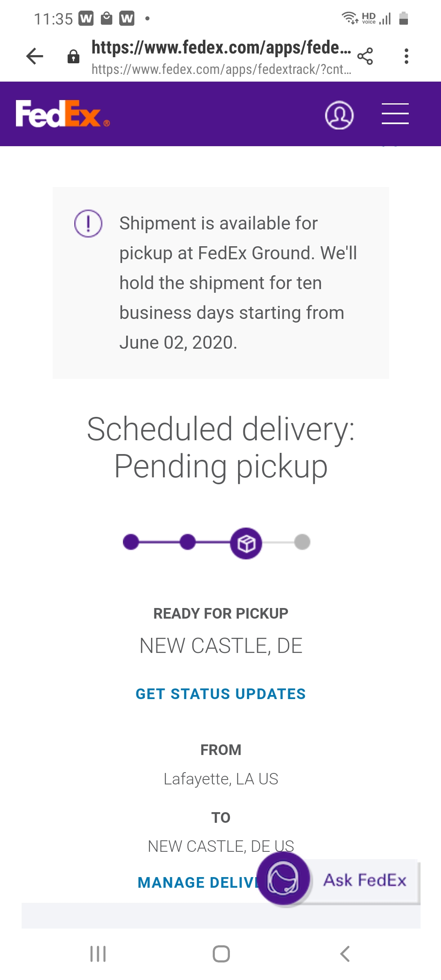This screenshot has width=441, height=980.
Task: Tap the page URL address bar
Action: pos(221,56)
